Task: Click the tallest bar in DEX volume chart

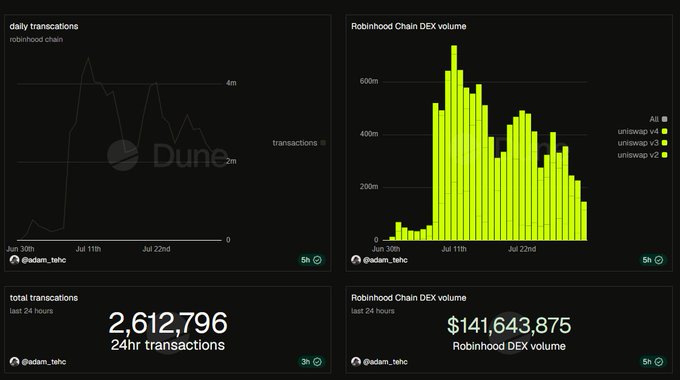Action: [x=454, y=143]
